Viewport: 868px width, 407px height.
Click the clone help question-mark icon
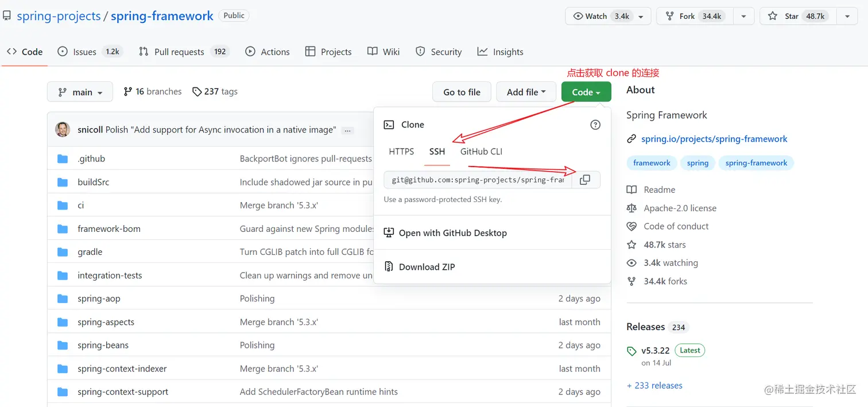coord(595,125)
